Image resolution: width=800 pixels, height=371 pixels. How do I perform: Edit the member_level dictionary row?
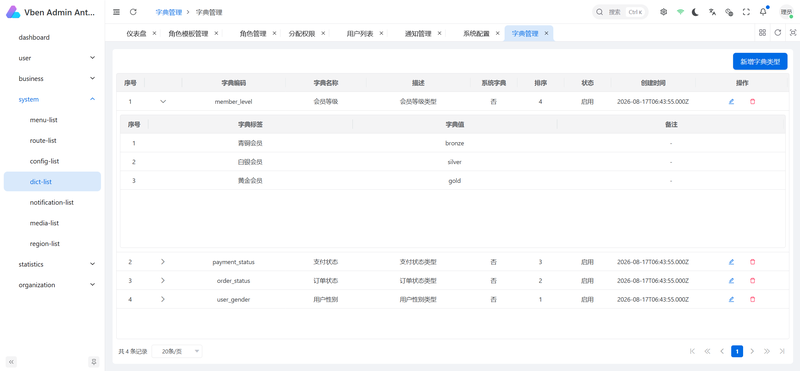(731, 102)
